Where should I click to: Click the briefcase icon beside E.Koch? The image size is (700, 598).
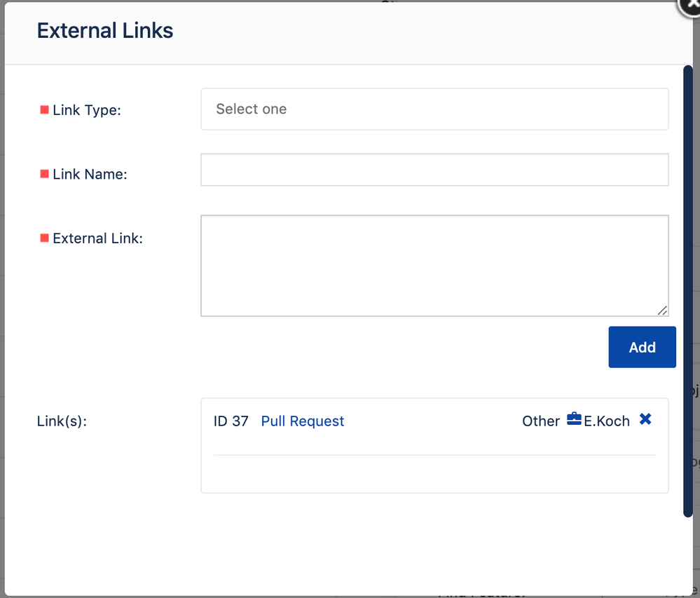[x=574, y=420]
